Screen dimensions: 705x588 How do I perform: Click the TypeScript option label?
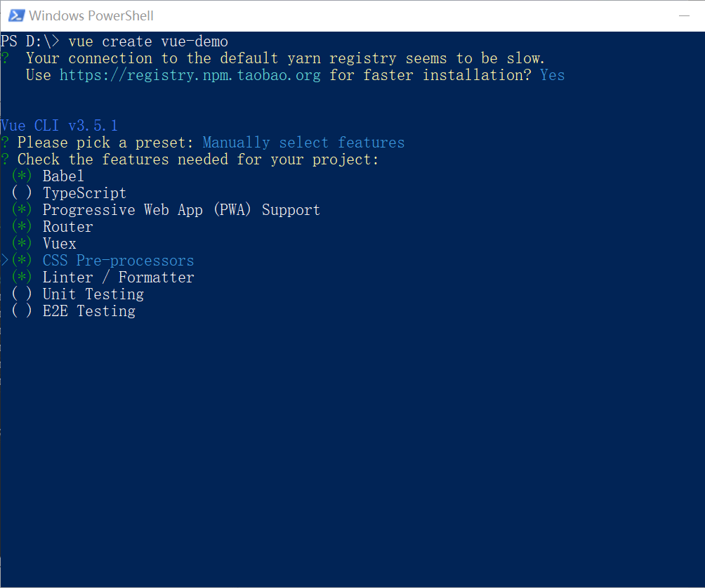(84, 193)
